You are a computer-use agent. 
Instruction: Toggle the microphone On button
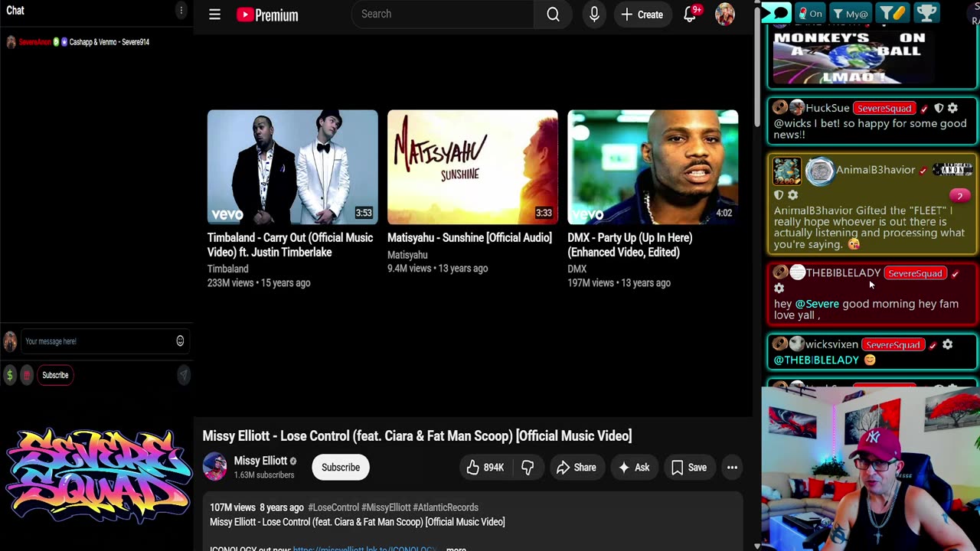tap(810, 13)
